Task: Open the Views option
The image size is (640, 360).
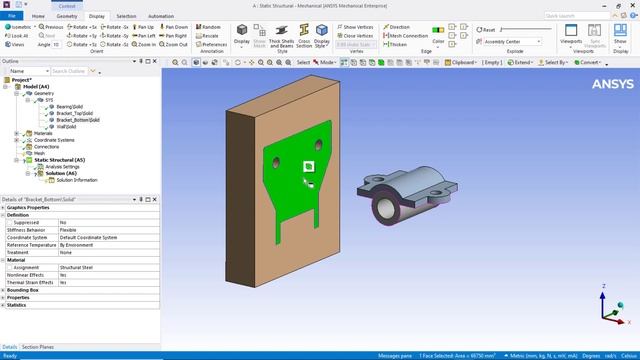Action: pos(15,44)
